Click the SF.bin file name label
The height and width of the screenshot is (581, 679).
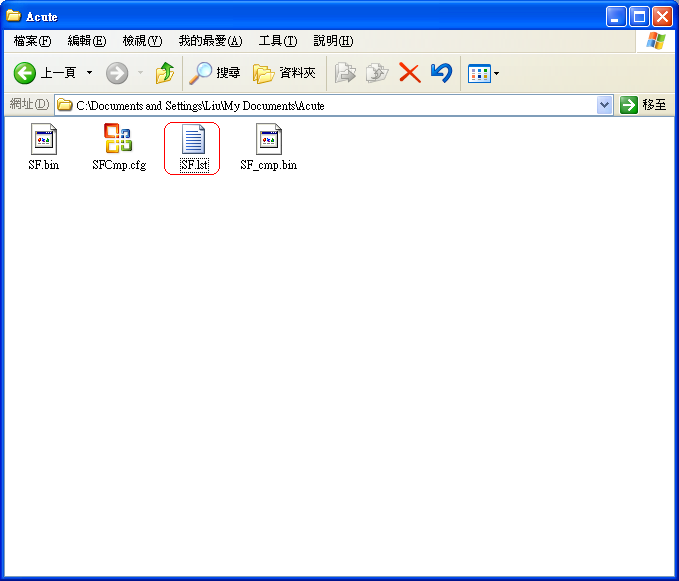point(44,165)
